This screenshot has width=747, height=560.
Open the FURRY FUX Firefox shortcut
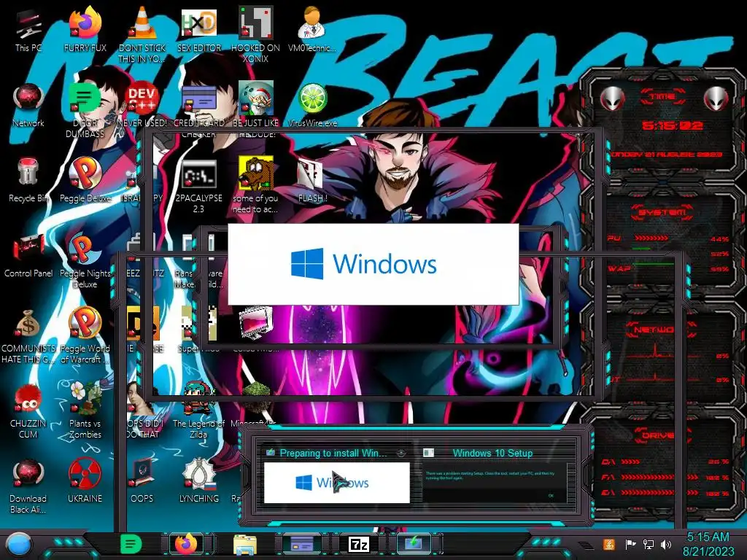click(x=85, y=30)
